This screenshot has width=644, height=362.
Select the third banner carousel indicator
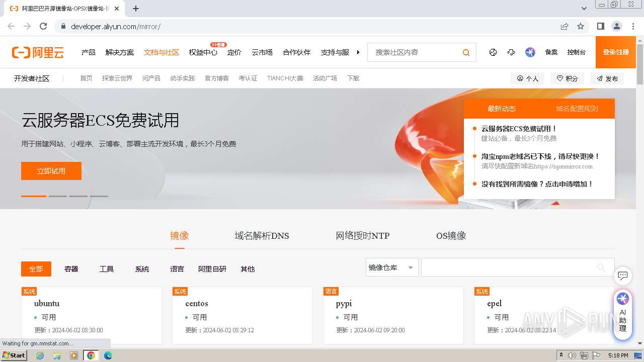pyautogui.click(x=78, y=196)
